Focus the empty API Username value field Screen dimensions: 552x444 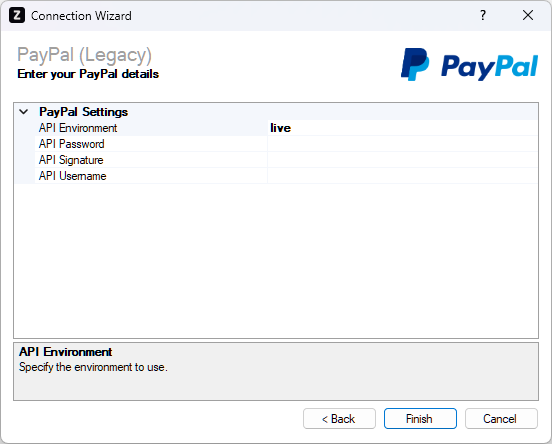click(402, 176)
